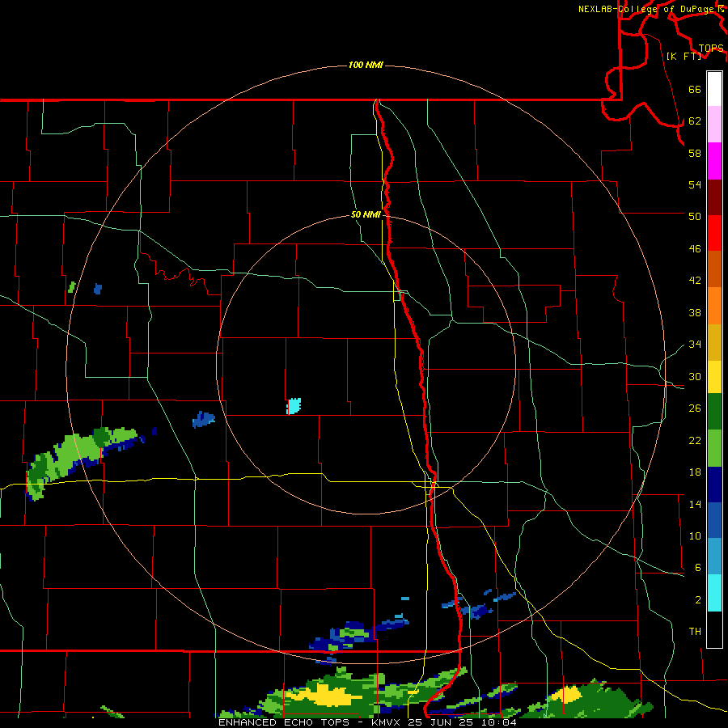Select the dark orange 46 kft legend swatch
The image size is (728, 728).
(714, 269)
